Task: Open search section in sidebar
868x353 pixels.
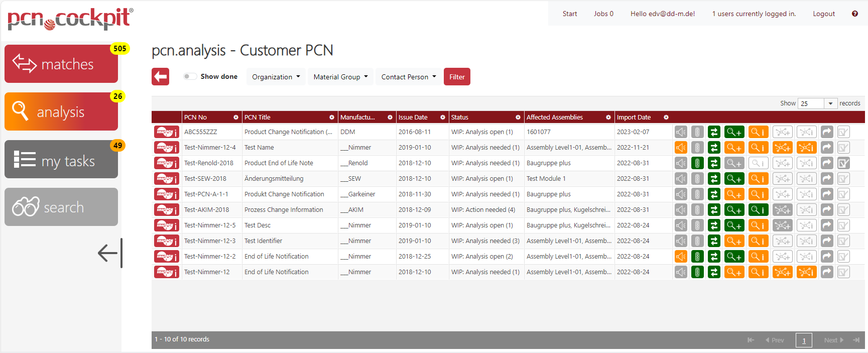Action: [61, 207]
